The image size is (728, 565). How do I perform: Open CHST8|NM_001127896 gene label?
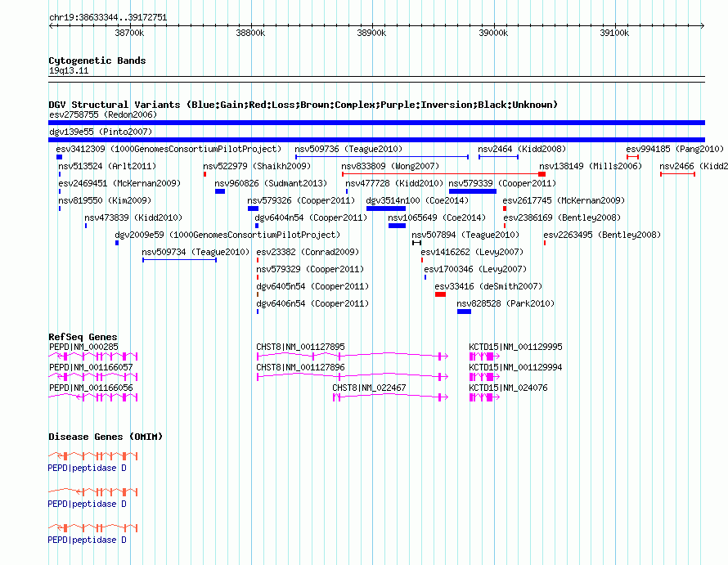300,367
